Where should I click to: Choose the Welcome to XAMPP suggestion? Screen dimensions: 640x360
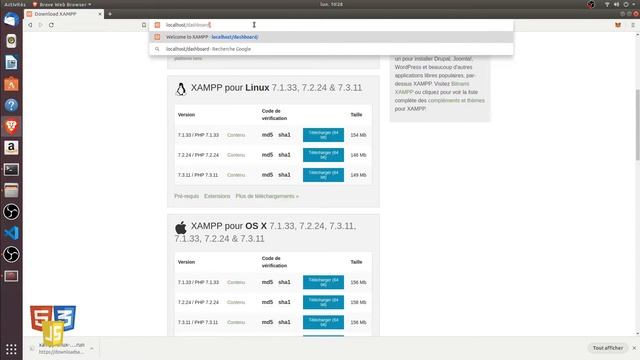[x=331, y=37]
